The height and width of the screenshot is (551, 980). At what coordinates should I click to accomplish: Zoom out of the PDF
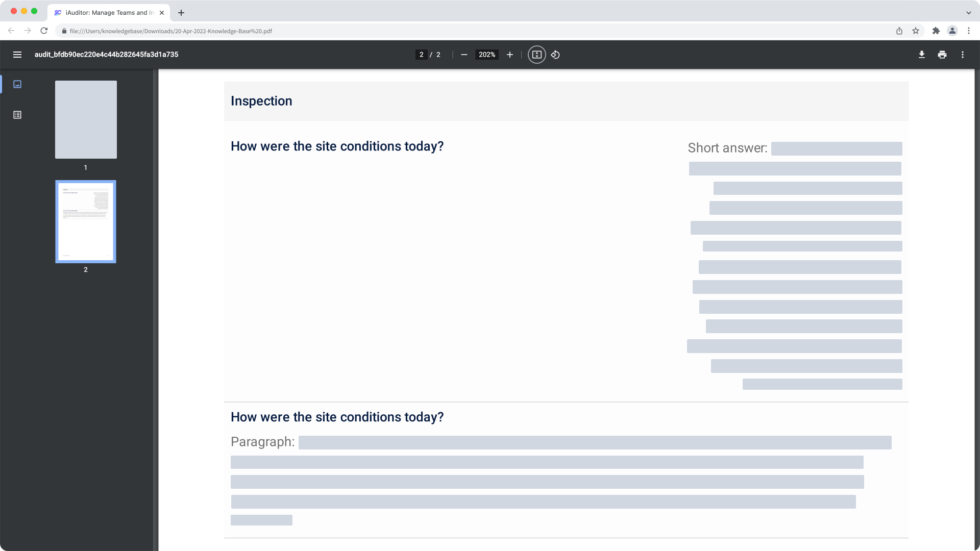(463, 55)
